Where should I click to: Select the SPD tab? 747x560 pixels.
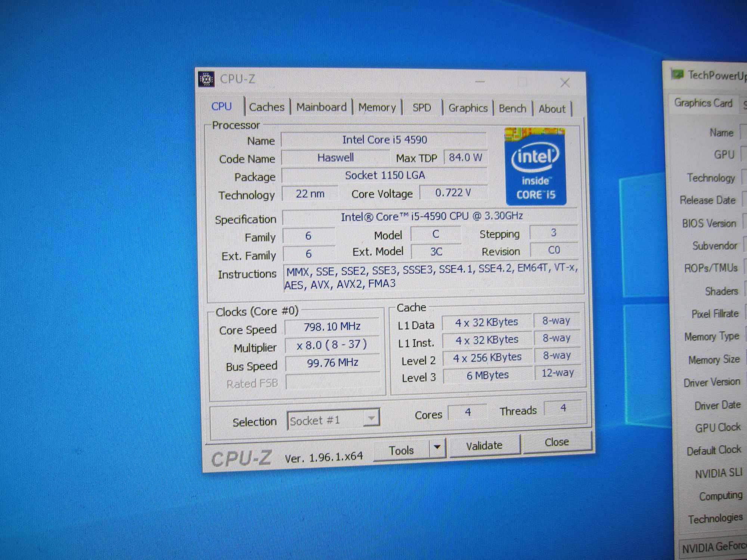point(422,108)
